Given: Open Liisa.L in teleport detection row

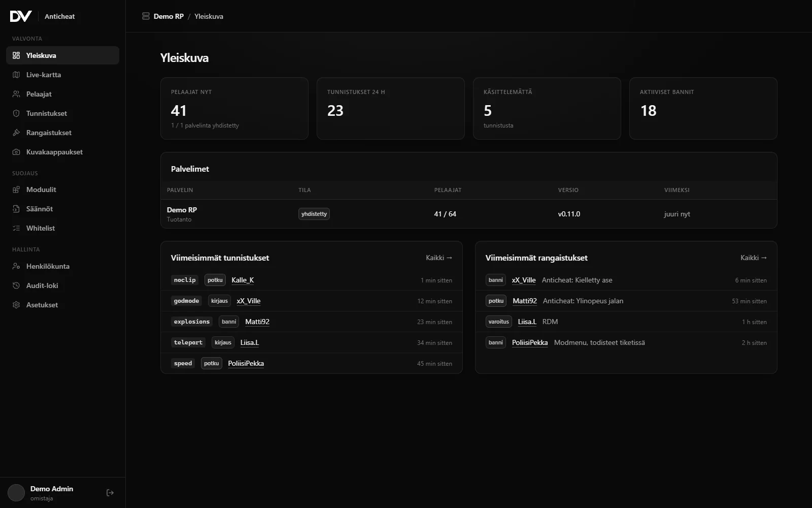Looking at the screenshot, I should (x=250, y=342).
